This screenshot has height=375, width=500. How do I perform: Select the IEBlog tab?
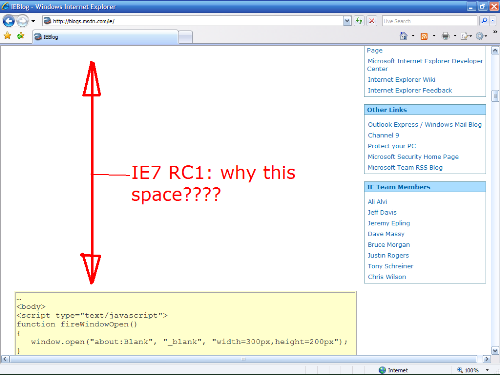[x=105, y=37]
